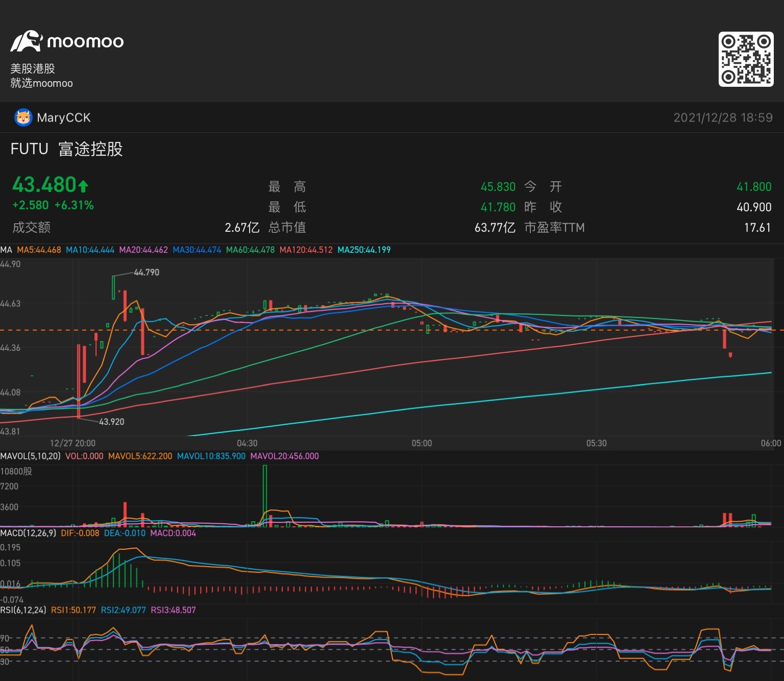The width and height of the screenshot is (784, 681).
Task: Tap the green price-up arrow icon
Action: click(84, 186)
